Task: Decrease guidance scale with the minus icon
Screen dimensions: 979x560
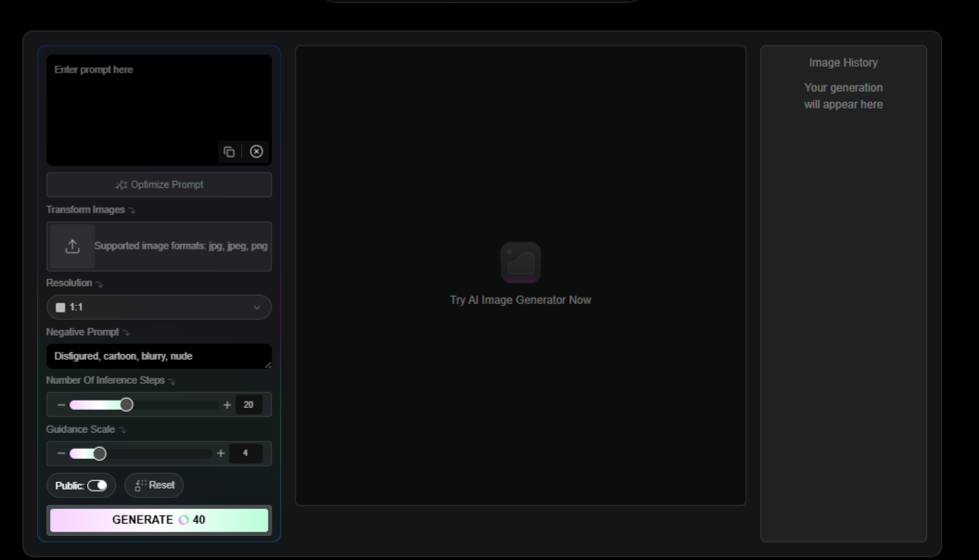Action: [x=61, y=453]
